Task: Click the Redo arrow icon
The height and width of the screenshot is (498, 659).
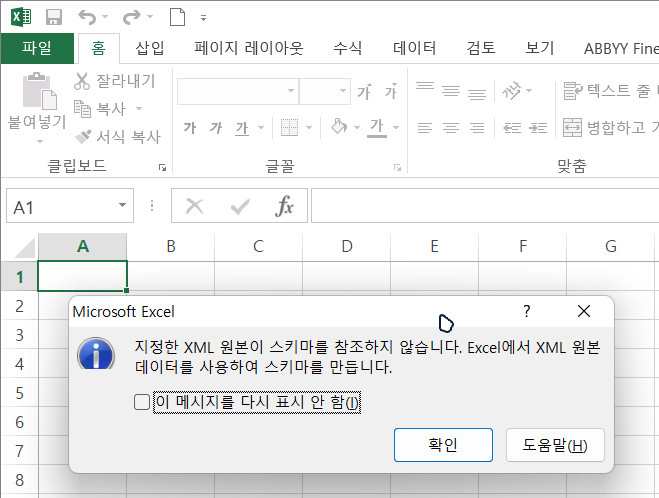Action: coord(132,17)
